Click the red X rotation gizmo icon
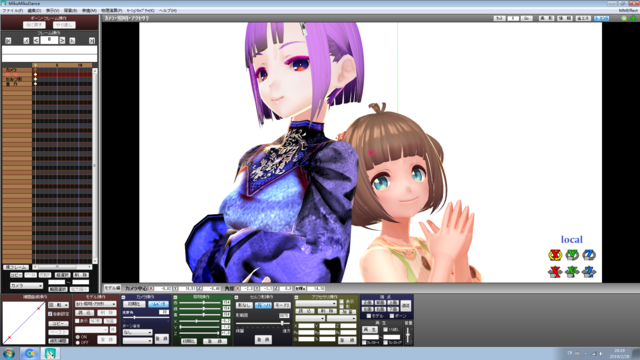The image size is (640, 360). tap(555, 255)
